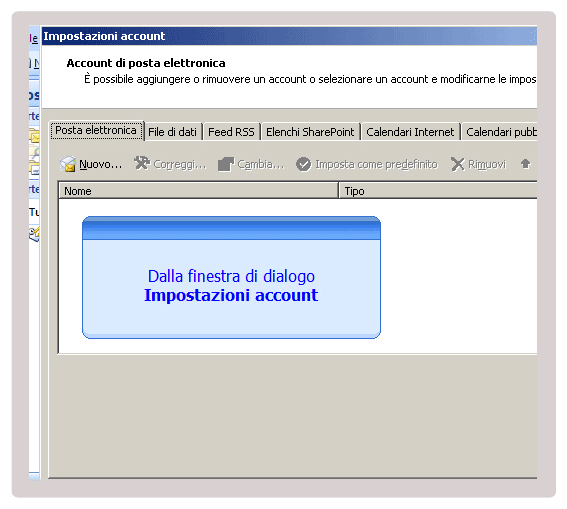The width and height of the screenshot is (567, 509).
Task: Switch to the File di dati tab
Action: point(173,132)
